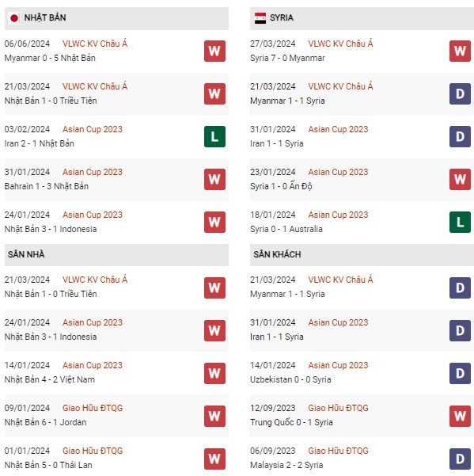Open the Syria 1 - 0 Ấn Độ match
The height and width of the screenshot is (476, 474).
coord(281,186)
